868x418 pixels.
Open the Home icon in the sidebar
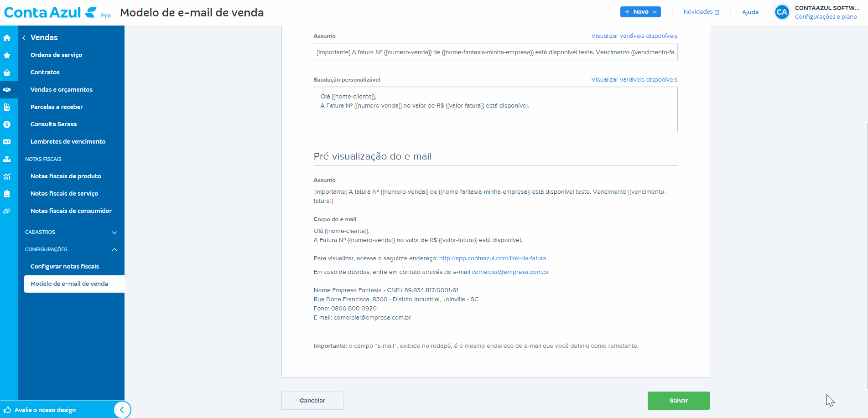pos(7,38)
